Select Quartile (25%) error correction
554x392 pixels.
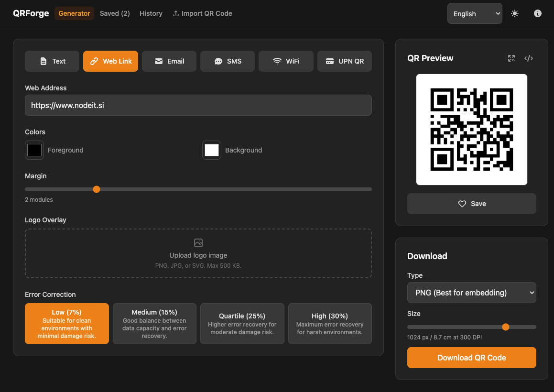(x=242, y=324)
